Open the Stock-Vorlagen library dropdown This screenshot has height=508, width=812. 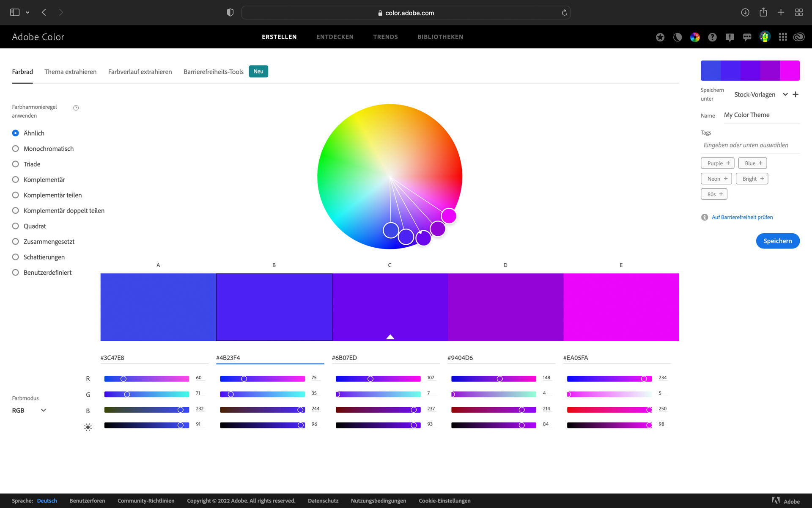(761, 94)
